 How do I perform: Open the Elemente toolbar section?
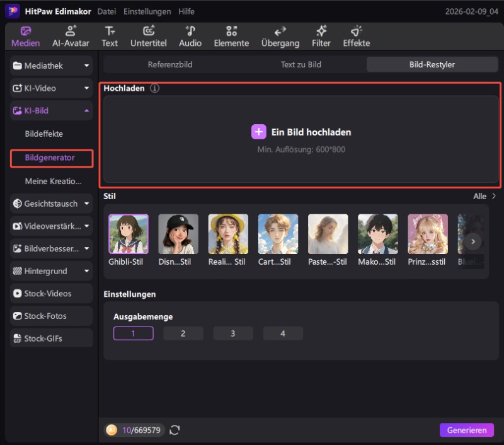[x=231, y=37]
